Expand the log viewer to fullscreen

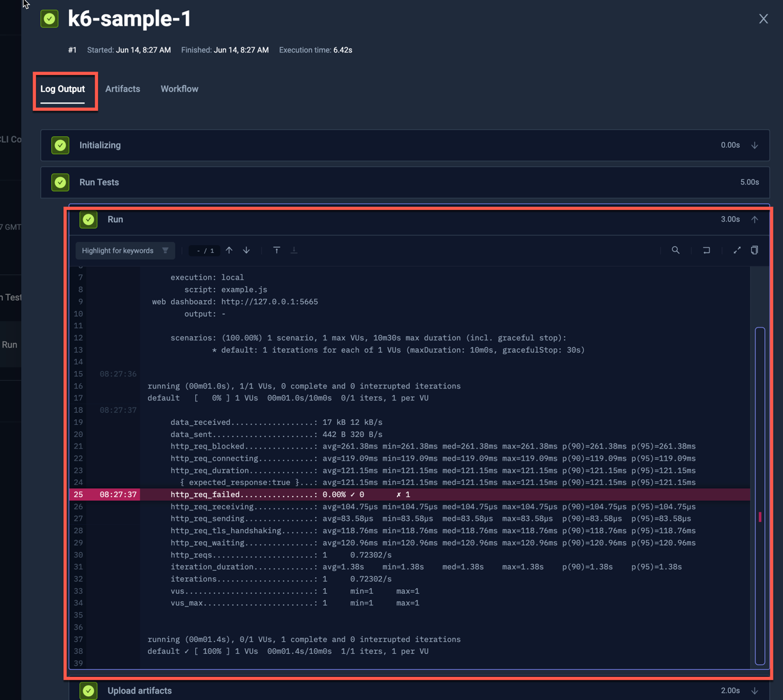[x=736, y=250]
